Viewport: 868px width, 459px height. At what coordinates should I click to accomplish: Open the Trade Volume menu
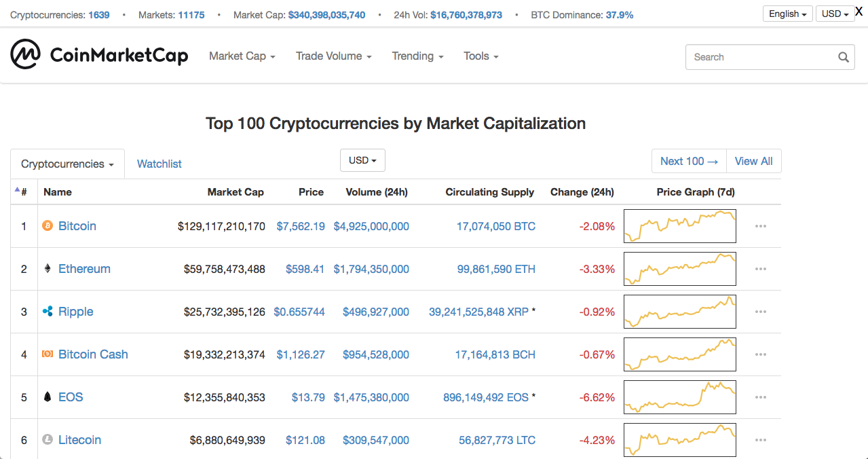tap(333, 56)
